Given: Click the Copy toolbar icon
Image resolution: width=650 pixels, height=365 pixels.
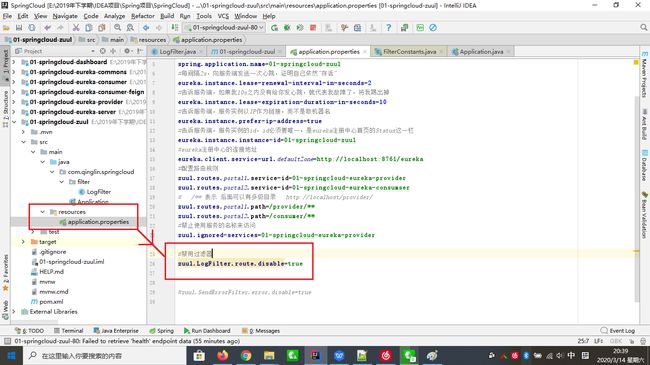Looking at the screenshot, I should [89, 28].
